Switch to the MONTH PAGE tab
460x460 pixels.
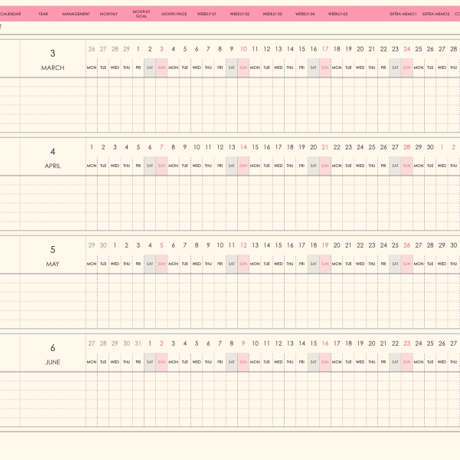pyautogui.click(x=174, y=14)
